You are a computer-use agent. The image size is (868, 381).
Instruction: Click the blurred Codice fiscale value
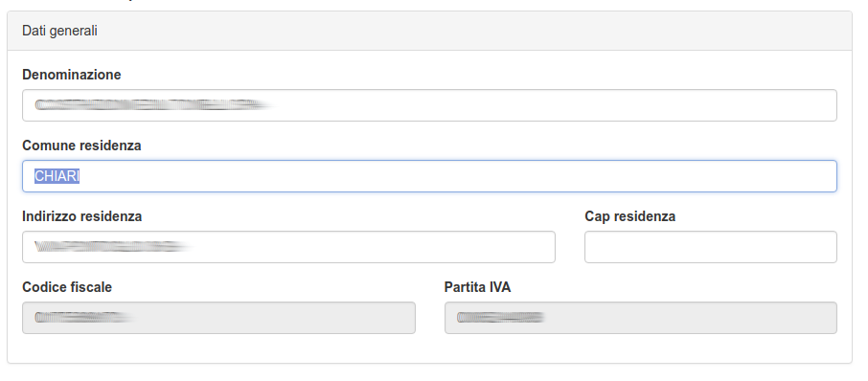tap(84, 318)
